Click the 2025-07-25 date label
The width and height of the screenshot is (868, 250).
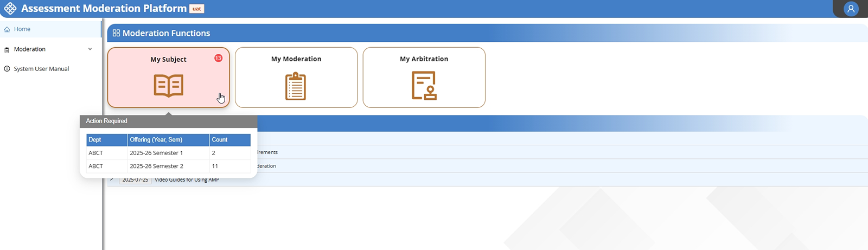(135, 180)
